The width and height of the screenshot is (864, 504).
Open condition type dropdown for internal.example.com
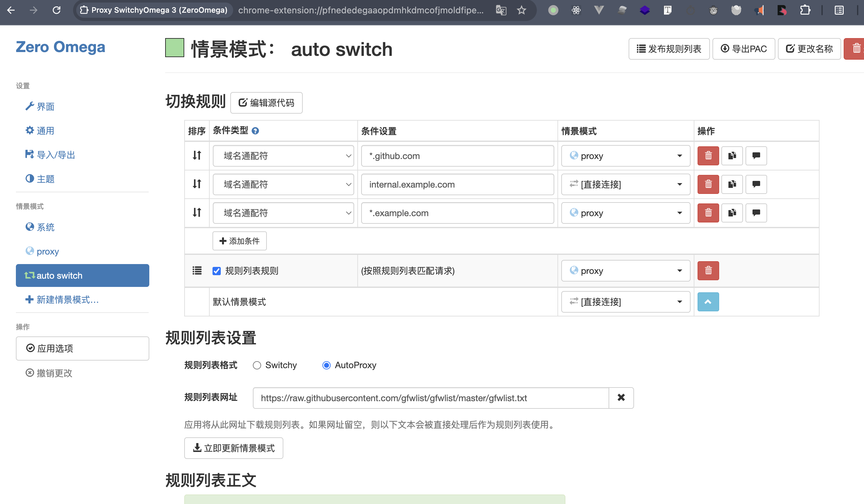pyautogui.click(x=283, y=184)
